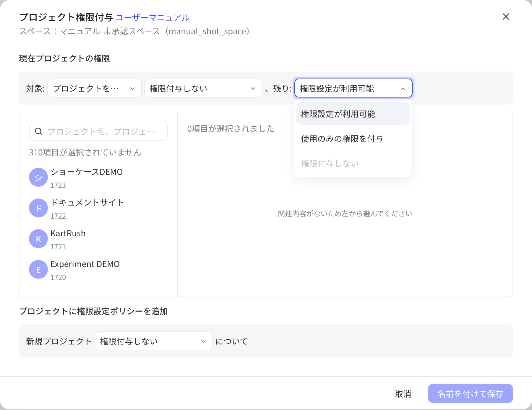Image resolution: width=532 pixels, height=410 pixels.
Task: Click project ID 1722
Action: click(58, 216)
